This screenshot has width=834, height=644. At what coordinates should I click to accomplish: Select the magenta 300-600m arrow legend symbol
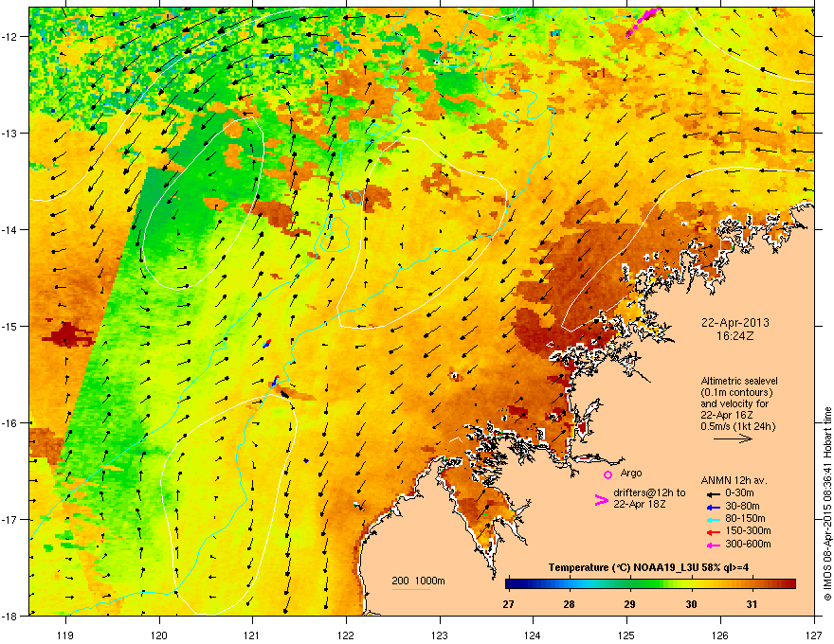[x=713, y=546]
